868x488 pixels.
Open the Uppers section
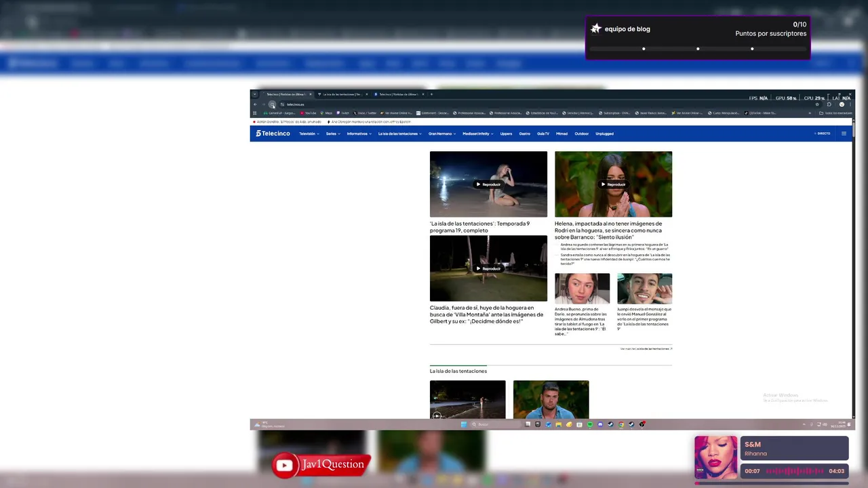[x=506, y=134]
